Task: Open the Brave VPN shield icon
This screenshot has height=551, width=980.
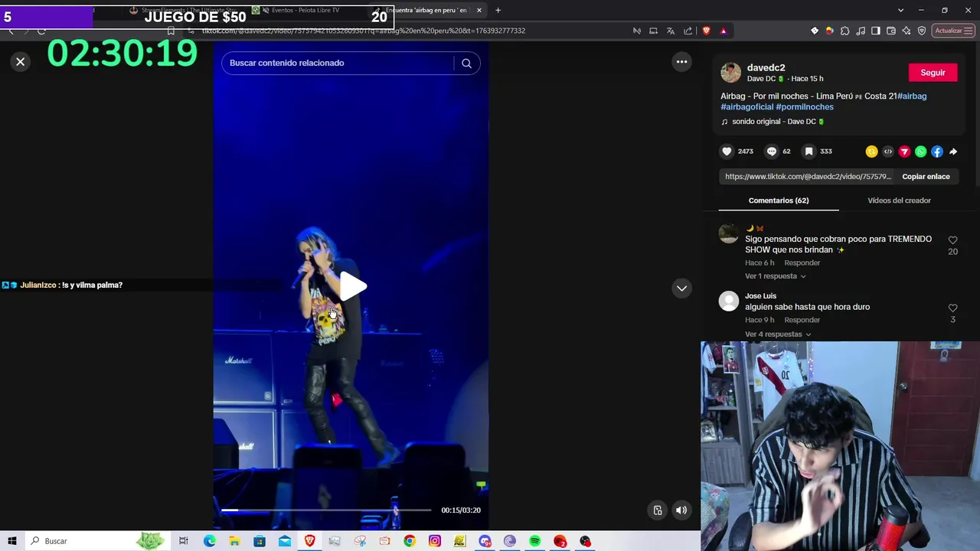Action: [x=922, y=31]
